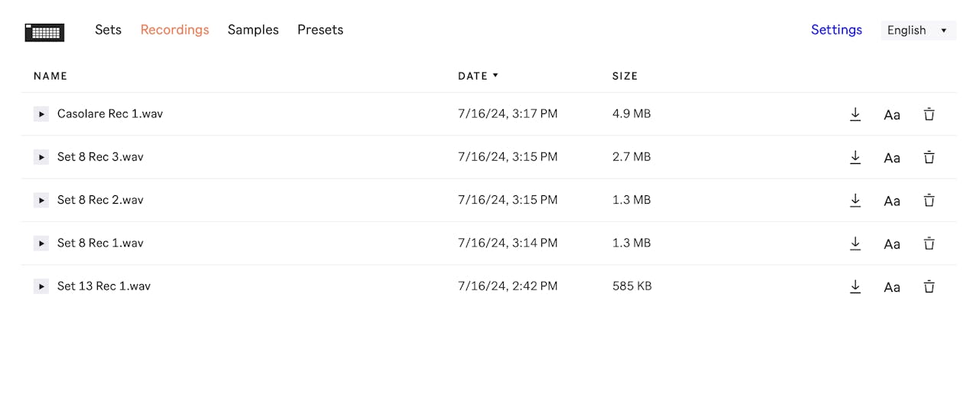980x399 pixels.
Task: Delete Set 13 Rec 1.wav recording
Action: (x=929, y=286)
